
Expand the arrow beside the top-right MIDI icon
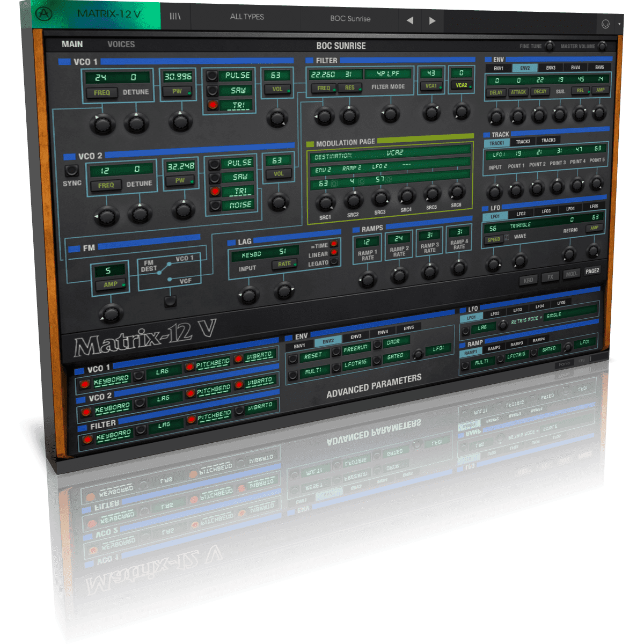pos(619,25)
